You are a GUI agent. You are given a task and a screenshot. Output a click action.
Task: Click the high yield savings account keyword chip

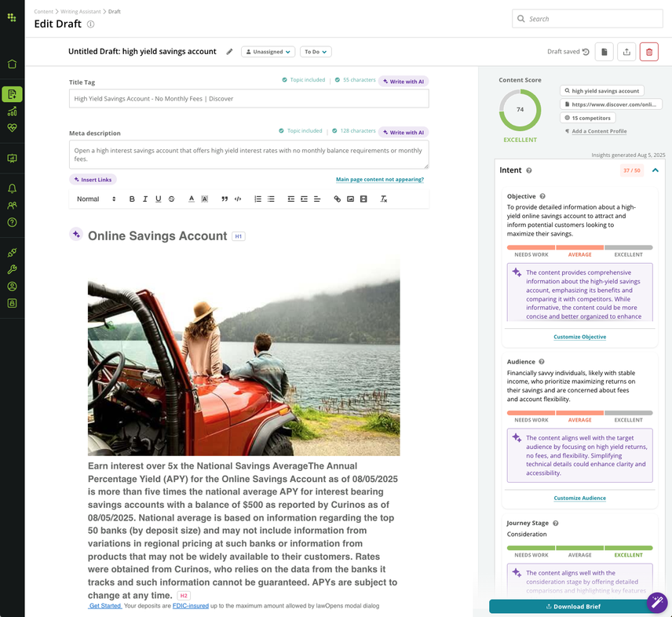601,91
